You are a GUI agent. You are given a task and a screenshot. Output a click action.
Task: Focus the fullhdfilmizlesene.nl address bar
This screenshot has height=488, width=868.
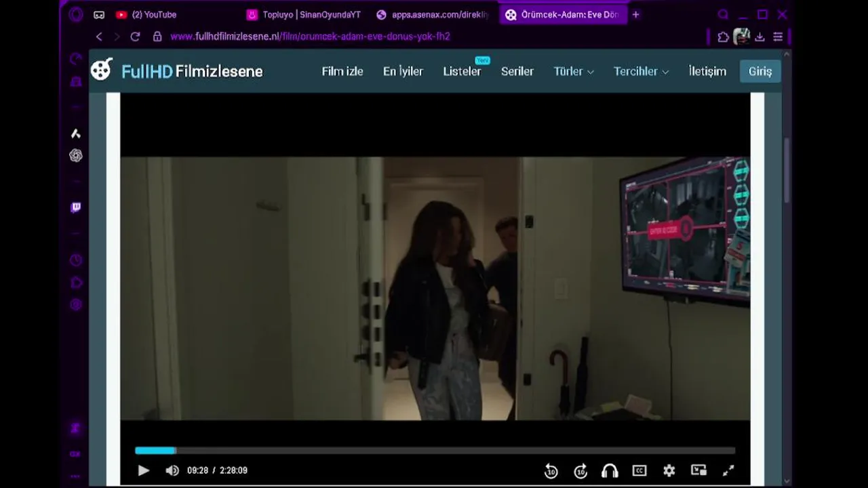[x=310, y=37]
